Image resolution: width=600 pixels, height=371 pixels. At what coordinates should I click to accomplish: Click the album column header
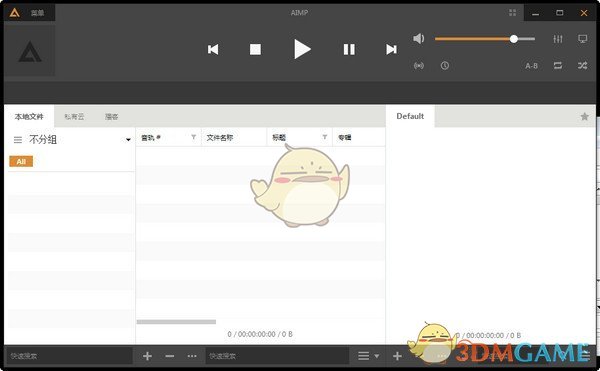point(359,138)
